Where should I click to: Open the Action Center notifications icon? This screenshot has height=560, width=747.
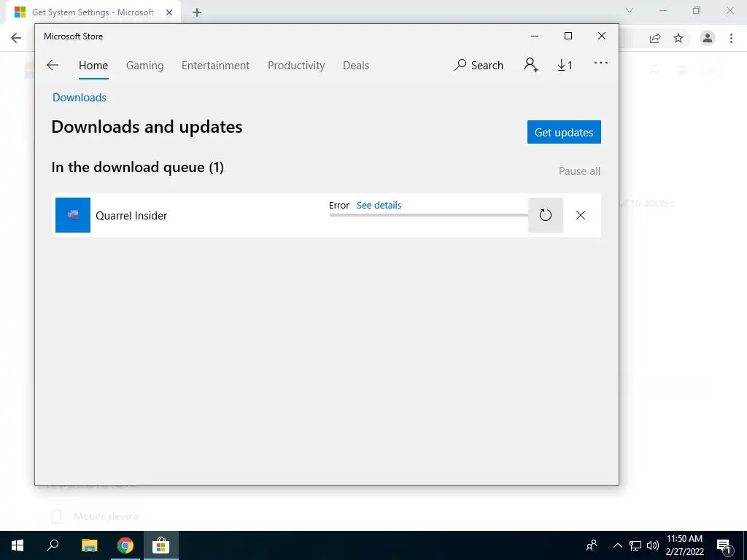click(x=724, y=545)
